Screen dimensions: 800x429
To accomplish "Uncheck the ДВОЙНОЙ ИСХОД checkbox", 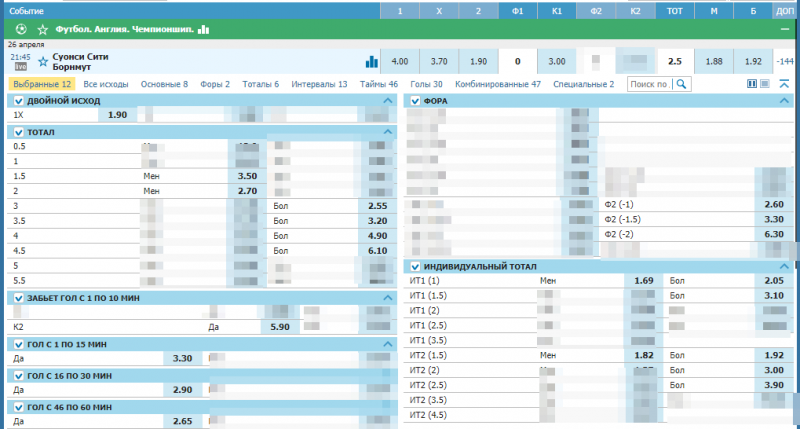I will tap(18, 101).
